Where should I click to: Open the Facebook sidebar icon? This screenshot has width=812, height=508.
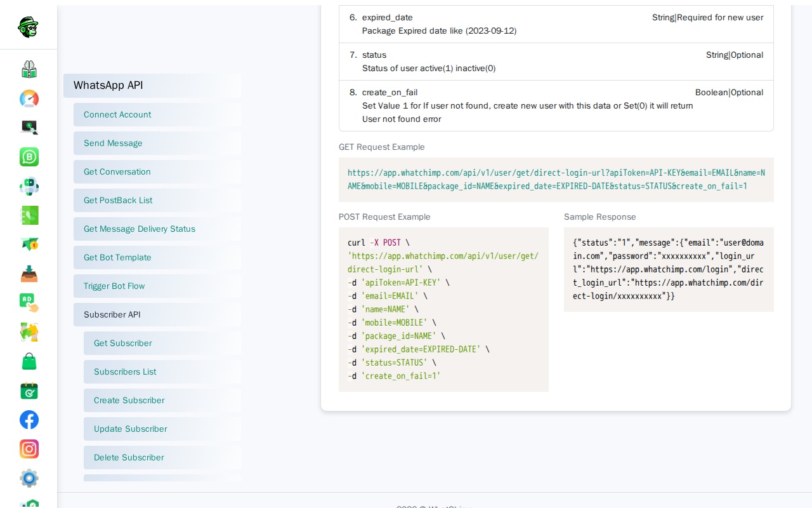(x=29, y=420)
